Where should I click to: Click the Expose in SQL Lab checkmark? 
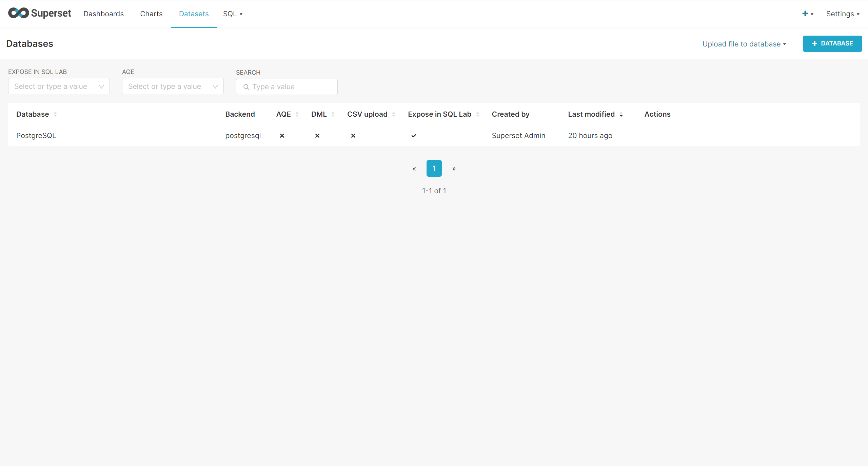click(x=414, y=136)
